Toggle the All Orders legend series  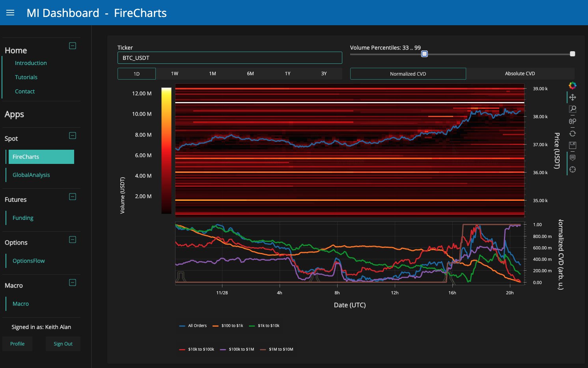coord(193,326)
